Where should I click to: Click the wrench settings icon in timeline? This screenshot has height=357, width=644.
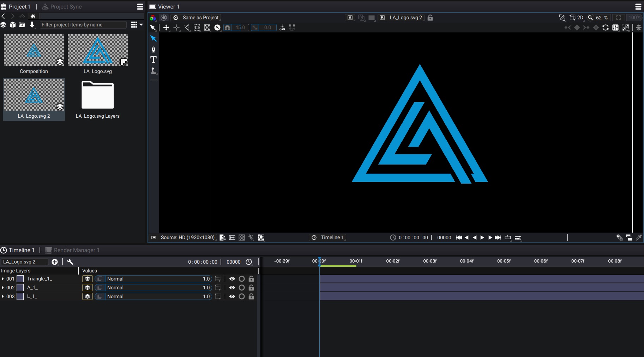[x=70, y=262]
